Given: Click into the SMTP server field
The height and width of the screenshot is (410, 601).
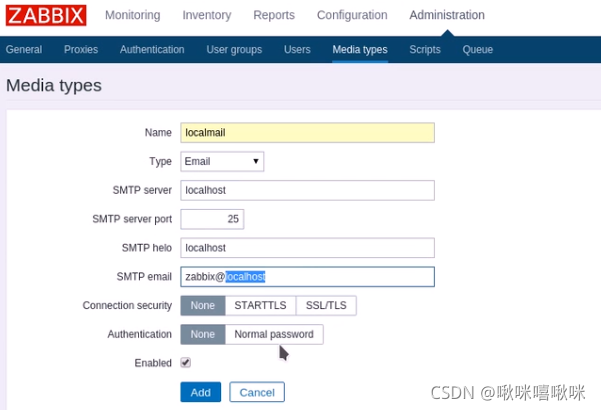Looking at the screenshot, I should (x=307, y=190).
